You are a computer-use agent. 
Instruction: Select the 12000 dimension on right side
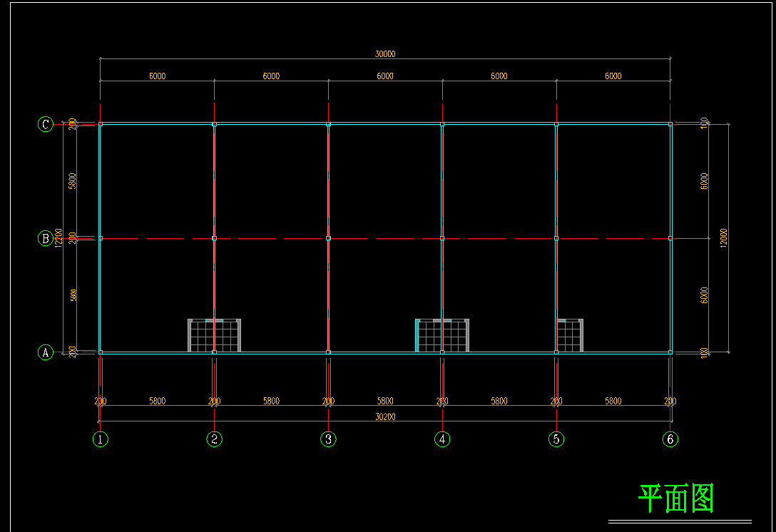coord(724,238)
